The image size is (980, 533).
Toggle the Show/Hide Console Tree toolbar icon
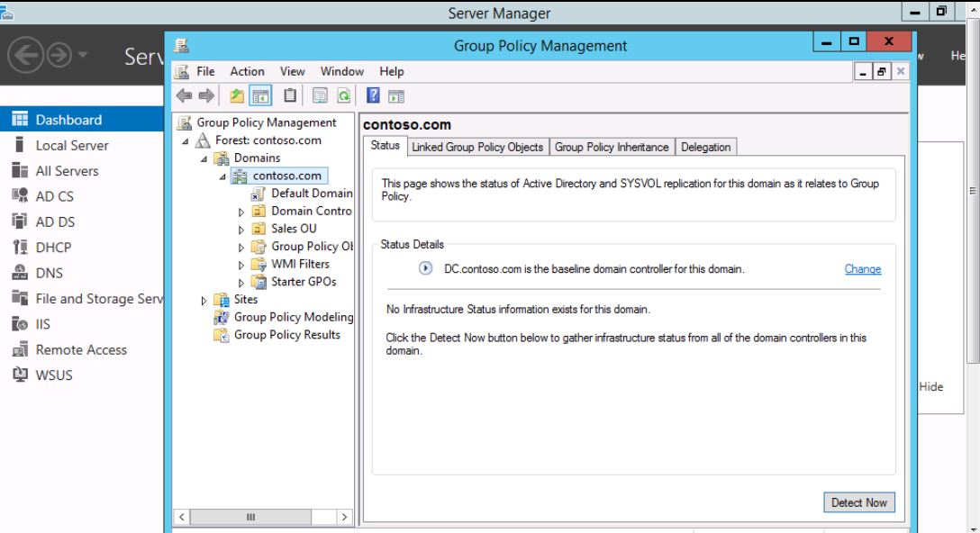point(261,94)
